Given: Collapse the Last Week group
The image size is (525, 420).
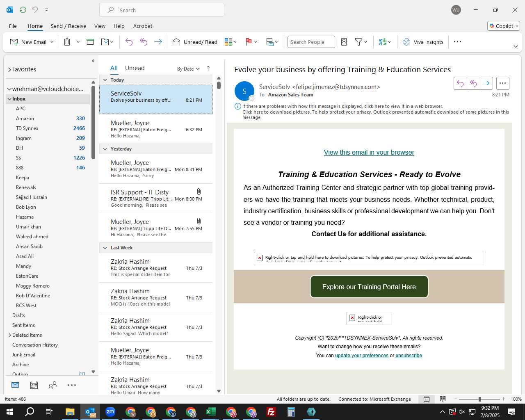Looking at the screenshot, I should click(x=105, y=248).
